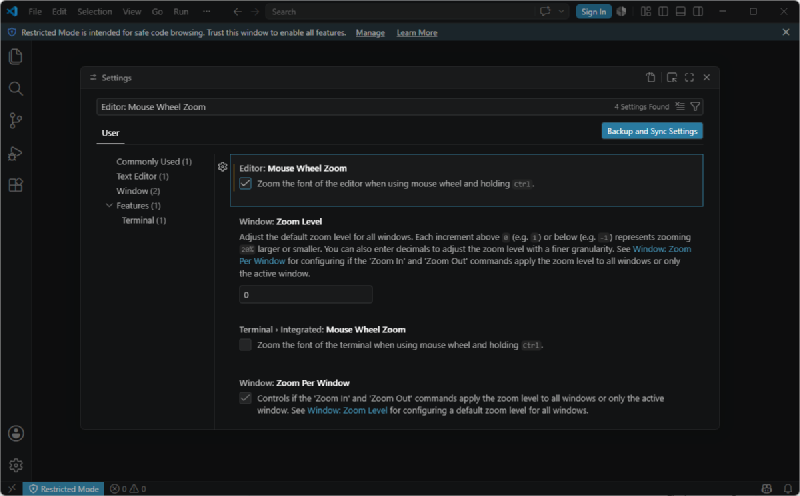Click the Window: Zoom Level setting title
Screen dimensions: 800x496
coord(281,221)
